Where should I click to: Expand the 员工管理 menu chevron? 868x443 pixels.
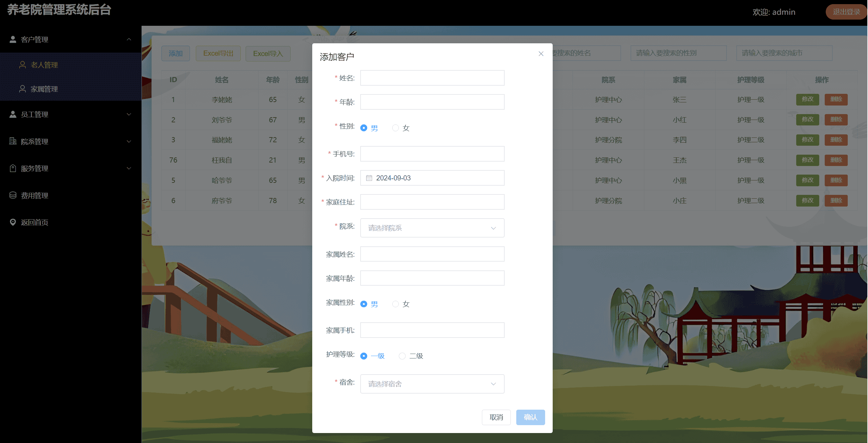[129, 114]
